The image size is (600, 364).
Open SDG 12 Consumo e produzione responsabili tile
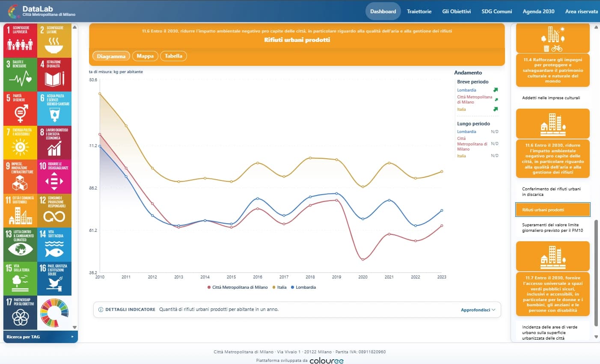point(54,210)
